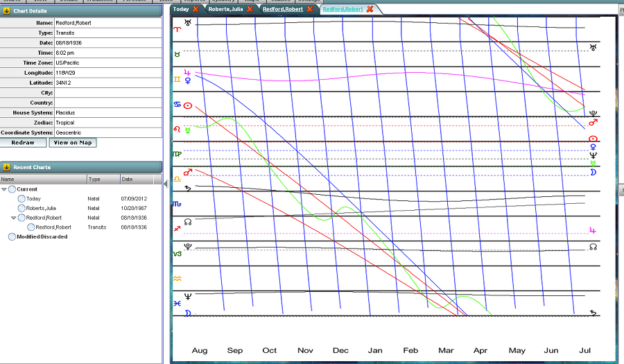Click the Scorpio sign glyph on left axis
This screenshot has width=624, height=364.
pos(177,204)
